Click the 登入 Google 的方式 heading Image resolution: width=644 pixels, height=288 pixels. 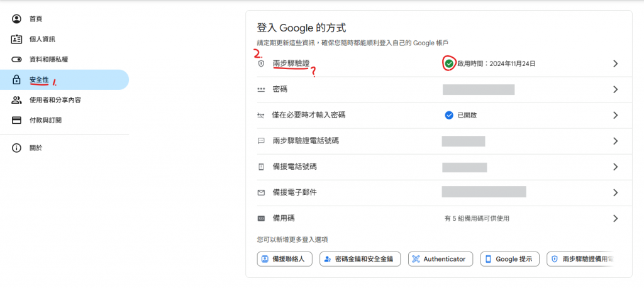pyautogui.click(x=301, y=28)
